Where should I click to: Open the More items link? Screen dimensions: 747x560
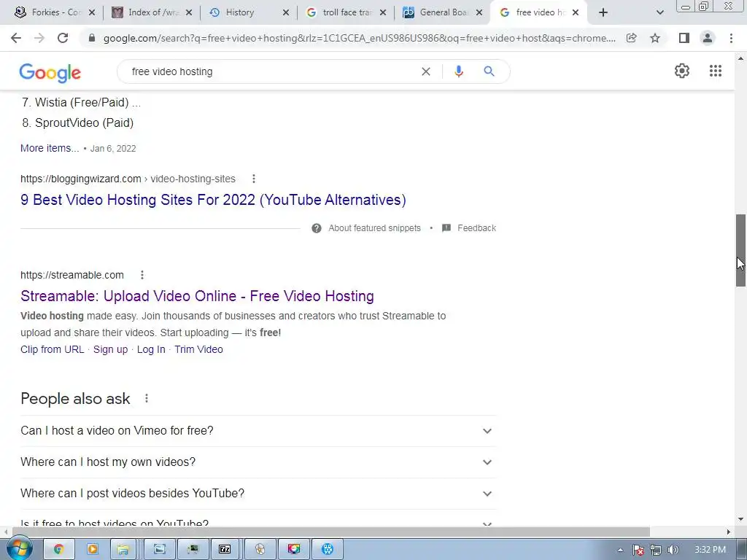click(50, 148)
